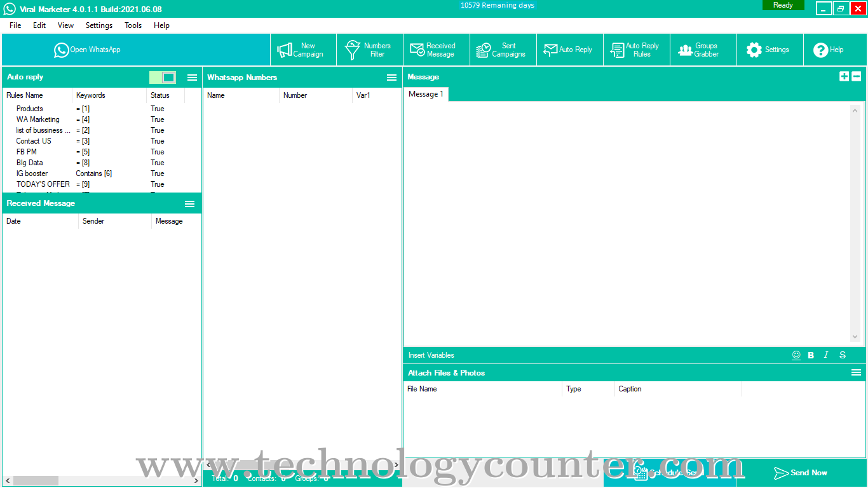Open the Received Message panel menu

pyautogui.click(x=189, y=204)
